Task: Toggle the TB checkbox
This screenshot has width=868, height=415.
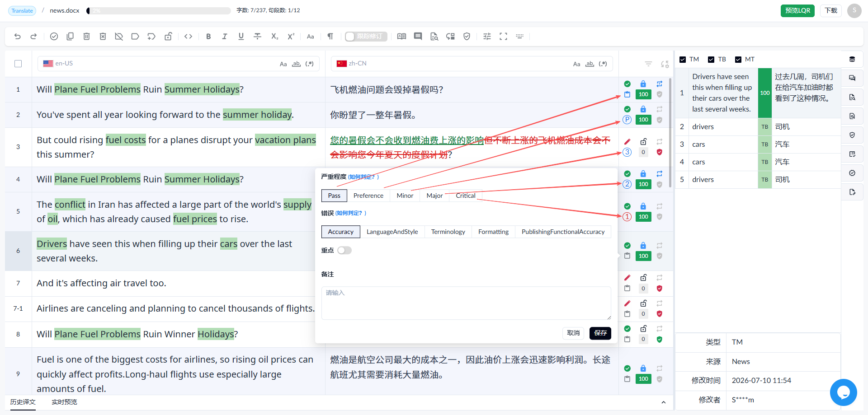Action: 711,60
